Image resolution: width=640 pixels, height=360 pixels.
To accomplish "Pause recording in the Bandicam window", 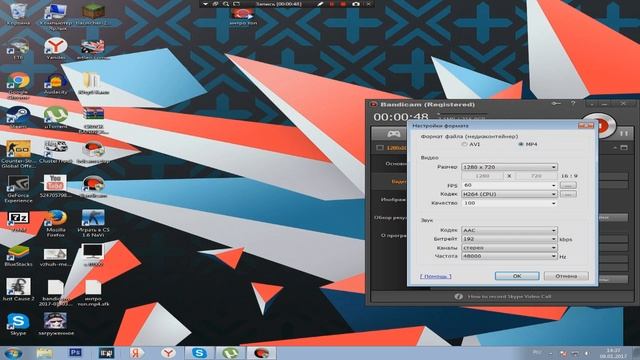I will pyautogui.click(x=624, y=133).
